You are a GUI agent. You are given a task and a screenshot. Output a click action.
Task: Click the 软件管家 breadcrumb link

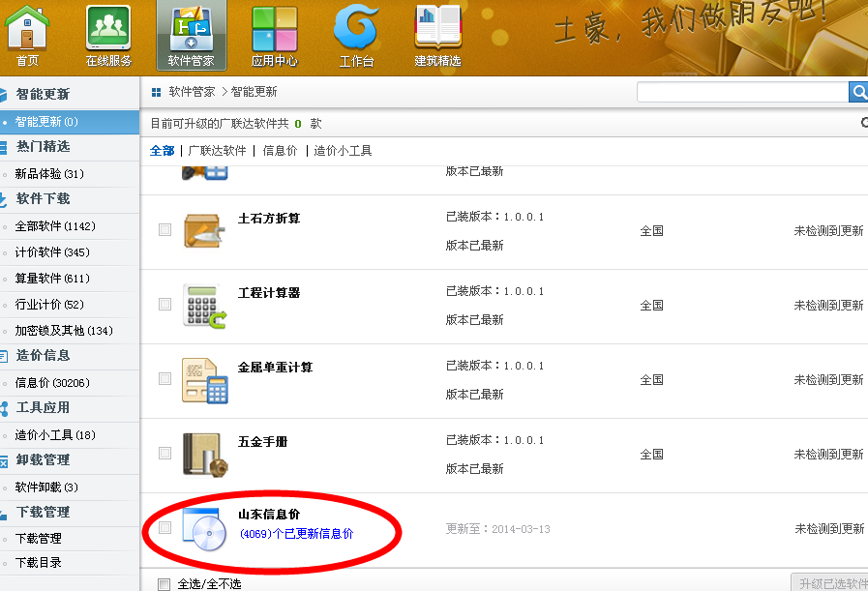point(192,92)
